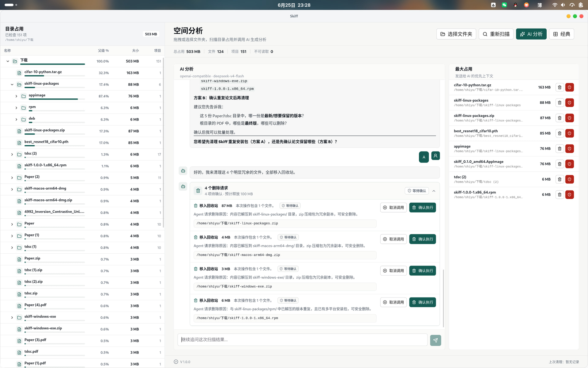The width and height of the screenshot is (588, 368).
Task: Confirm deleting skiff-1.0.0-1.x86_64.rpm with 确认执行
Action: tap(423, 302)
